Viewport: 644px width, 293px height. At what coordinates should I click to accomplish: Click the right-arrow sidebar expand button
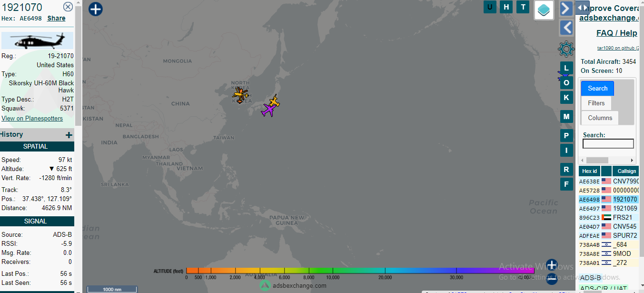566,9
